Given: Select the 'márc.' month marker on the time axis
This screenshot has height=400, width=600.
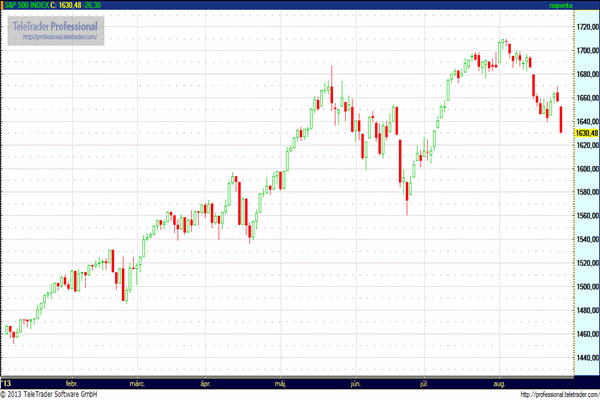Looking at the screenshot, I should pos(138,383).
